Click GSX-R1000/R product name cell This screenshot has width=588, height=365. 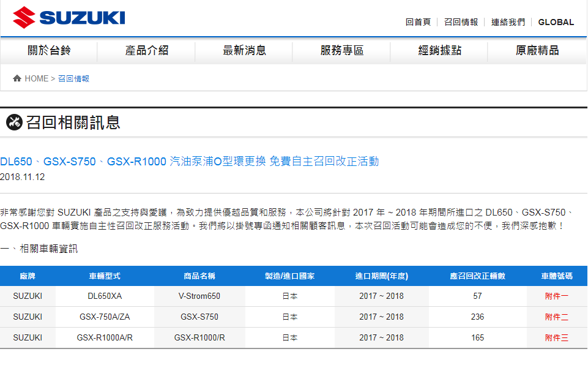pos(199,338)
